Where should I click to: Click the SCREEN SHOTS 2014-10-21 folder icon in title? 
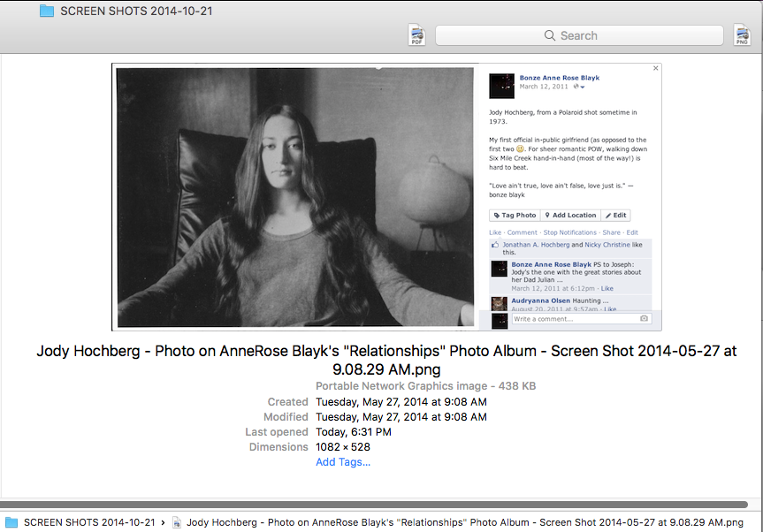click(47, 11)
